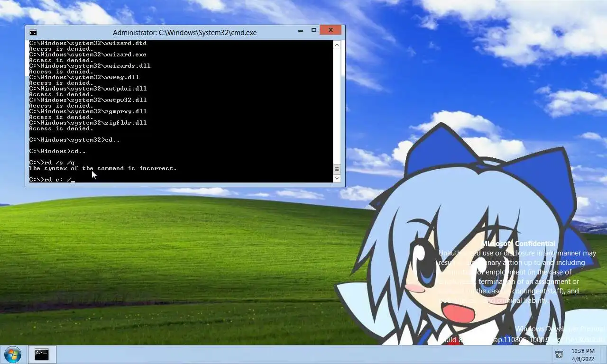Open the network tray icon
This screenshot has width=607, height=364.
[559, 355]
